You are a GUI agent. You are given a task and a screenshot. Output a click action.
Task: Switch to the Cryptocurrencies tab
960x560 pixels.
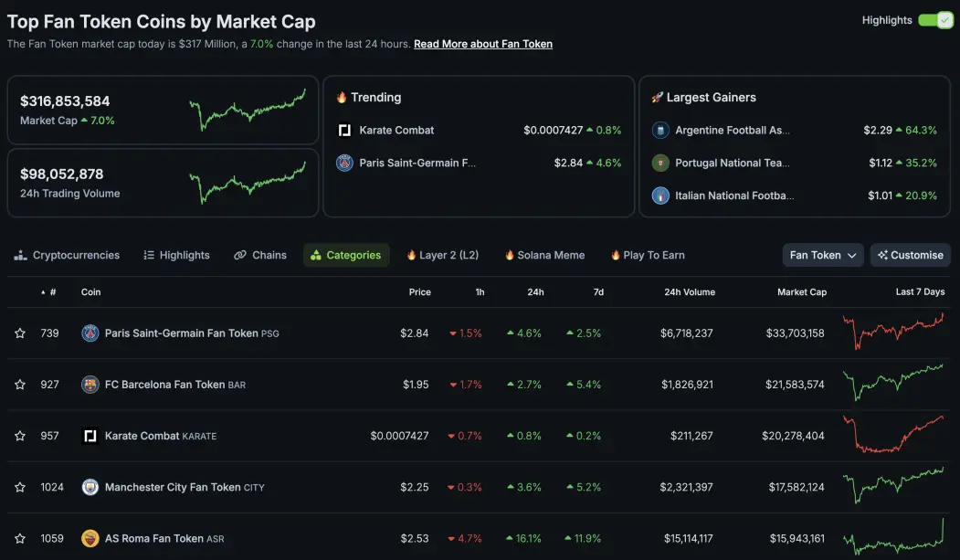click(x=67, y=255)
